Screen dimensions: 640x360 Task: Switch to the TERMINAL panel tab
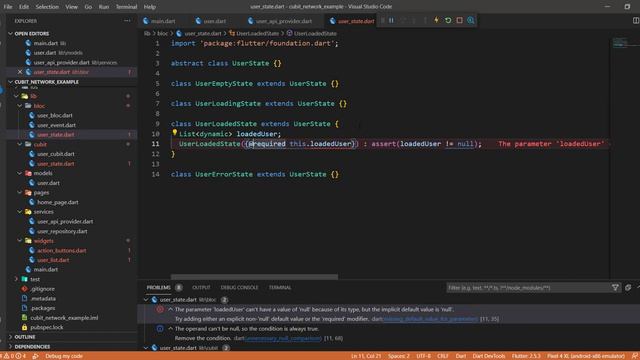(280, 287)
